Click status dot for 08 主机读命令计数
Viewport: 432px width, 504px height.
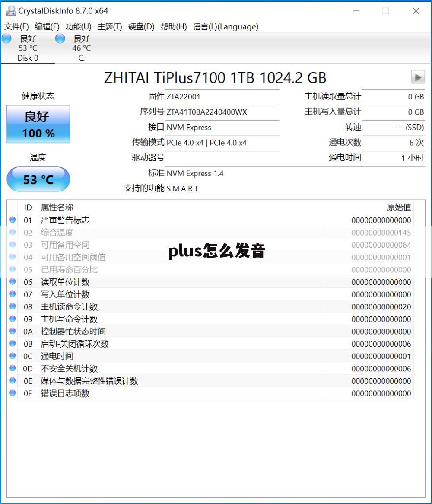pos(13,306)
